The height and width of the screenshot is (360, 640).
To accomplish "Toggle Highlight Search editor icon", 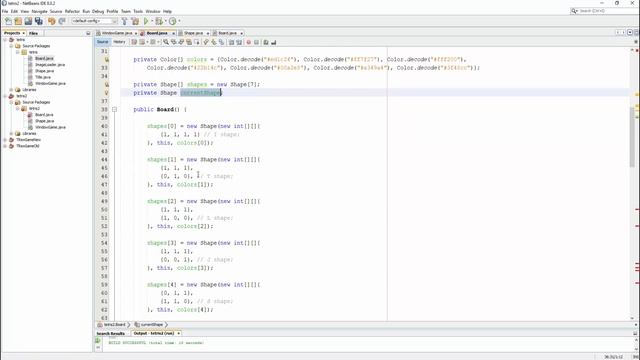I will click(189, 42).
